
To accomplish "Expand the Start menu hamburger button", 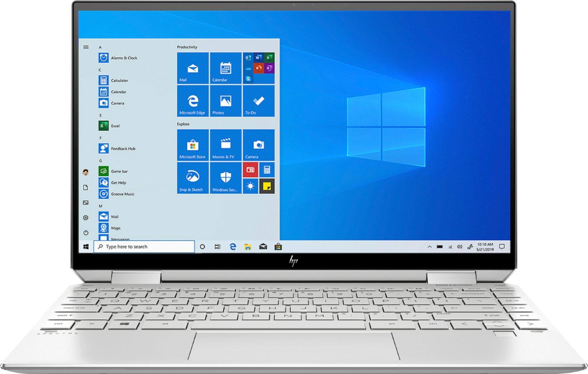I will [86, 47].
